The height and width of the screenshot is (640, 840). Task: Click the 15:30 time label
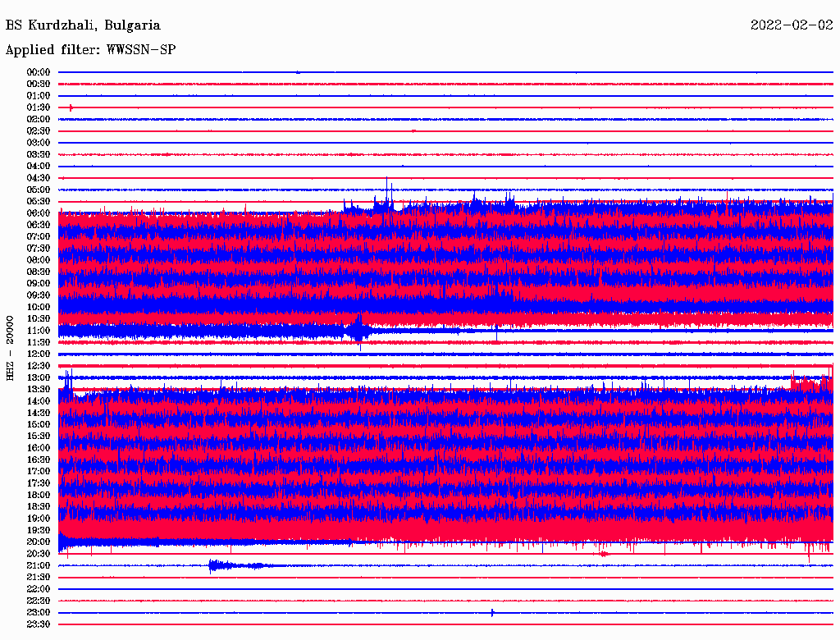point(39,437)
